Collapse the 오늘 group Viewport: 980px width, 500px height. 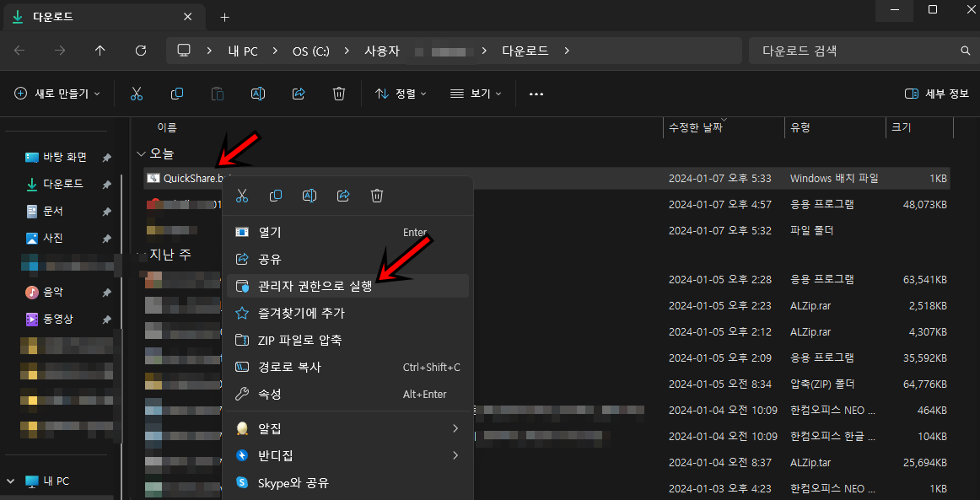pos(141,153)
